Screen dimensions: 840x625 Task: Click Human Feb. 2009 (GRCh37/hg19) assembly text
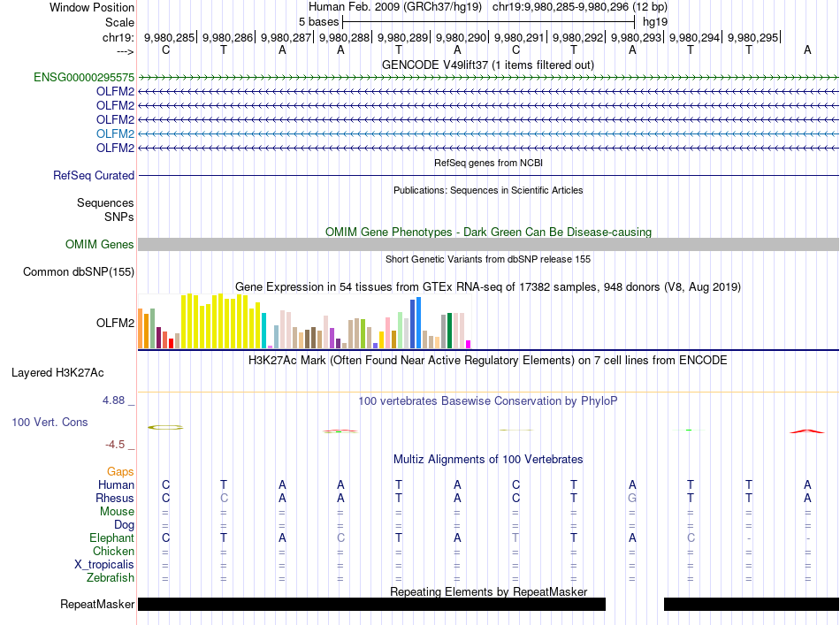click(395, 7)
